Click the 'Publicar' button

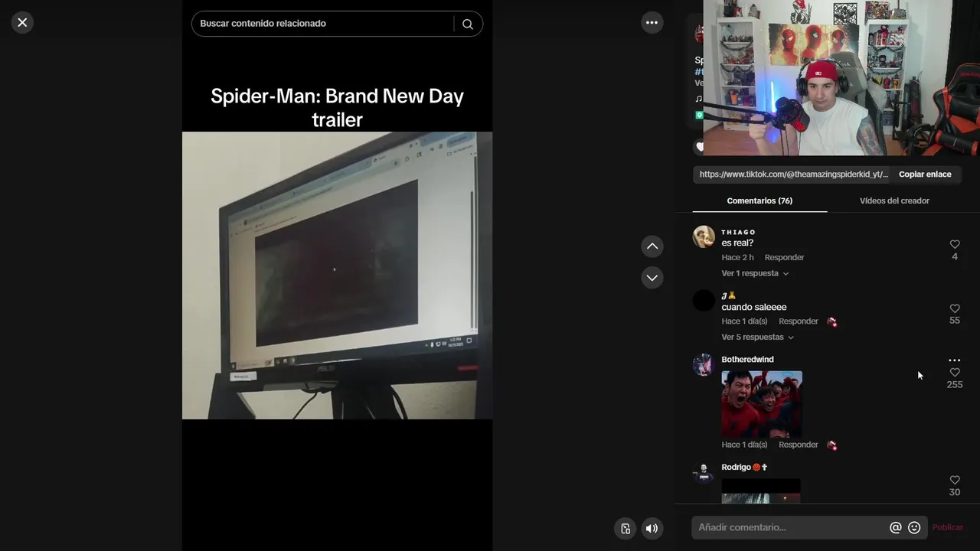(948, 527)
